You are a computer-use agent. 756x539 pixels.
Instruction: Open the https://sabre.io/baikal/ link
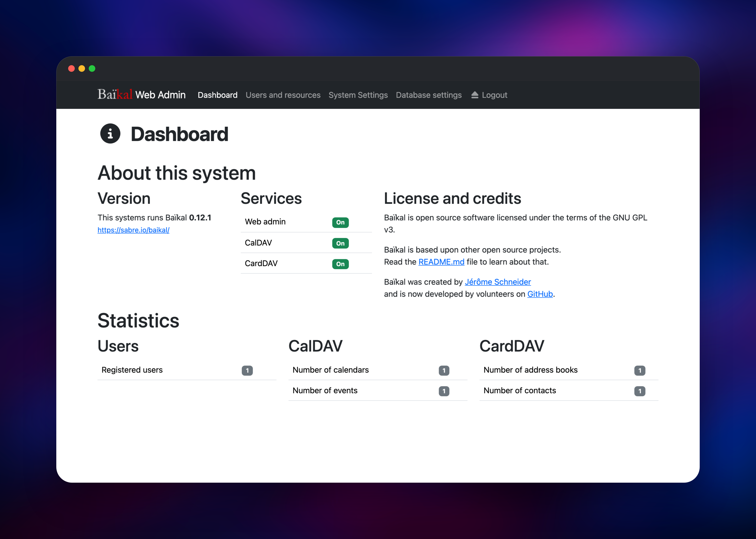[133, 230]
